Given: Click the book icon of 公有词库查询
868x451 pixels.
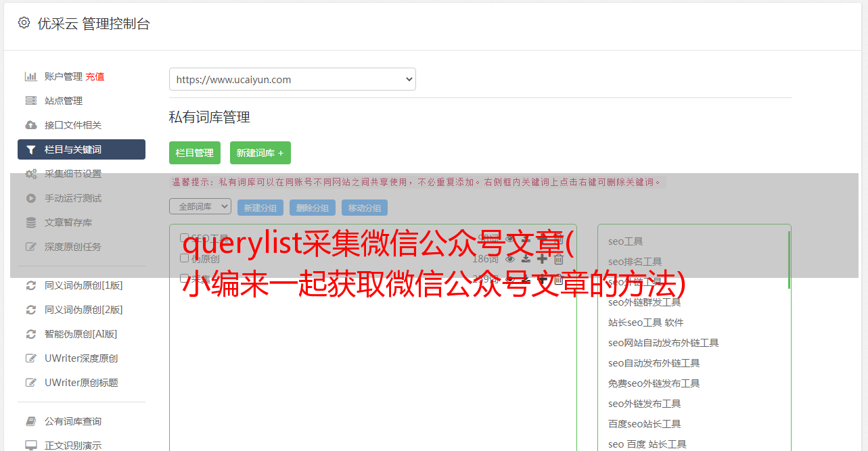Looking at the screenshot, I should click(31, 421).
